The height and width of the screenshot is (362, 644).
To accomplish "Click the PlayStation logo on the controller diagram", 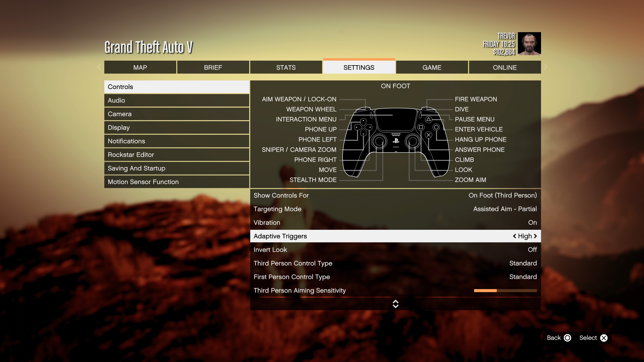I will [396, 141].
